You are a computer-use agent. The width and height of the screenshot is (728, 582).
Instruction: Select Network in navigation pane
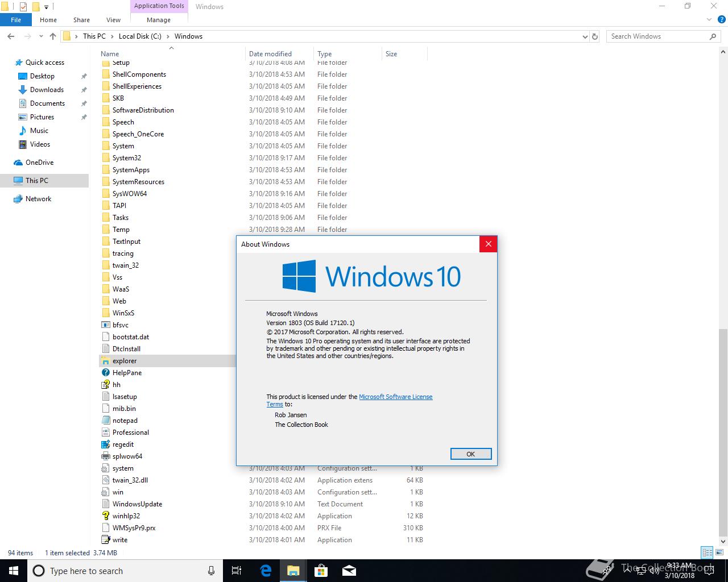(x=38, y=199)
